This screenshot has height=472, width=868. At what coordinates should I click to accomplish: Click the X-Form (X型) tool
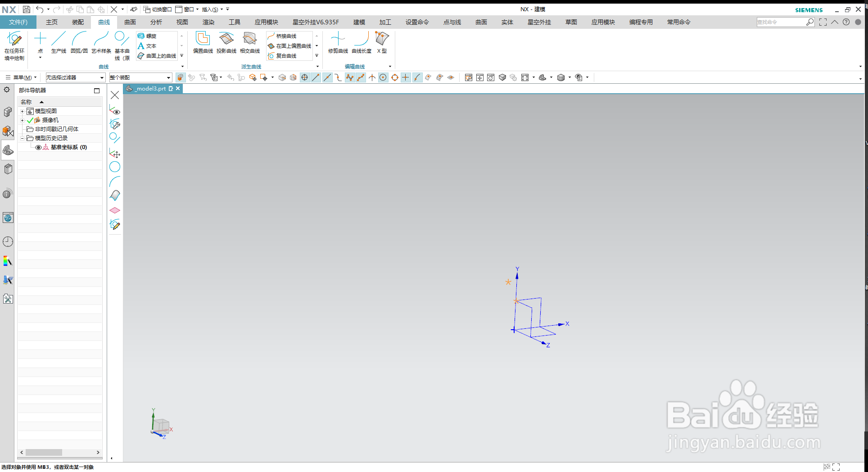382,43
